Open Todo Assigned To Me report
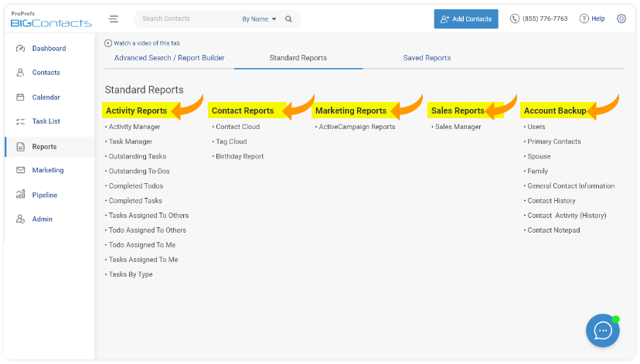The width and height of the screenshot is (640, 364). coord(142,245)
